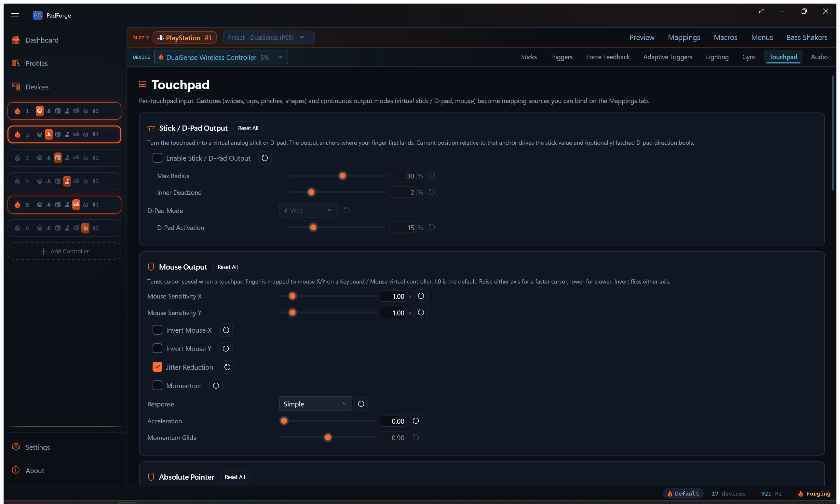Reset the Jitter Reduction option
Image resolution: width=840 pixels, height=504 pixels.
pos(227,367)
